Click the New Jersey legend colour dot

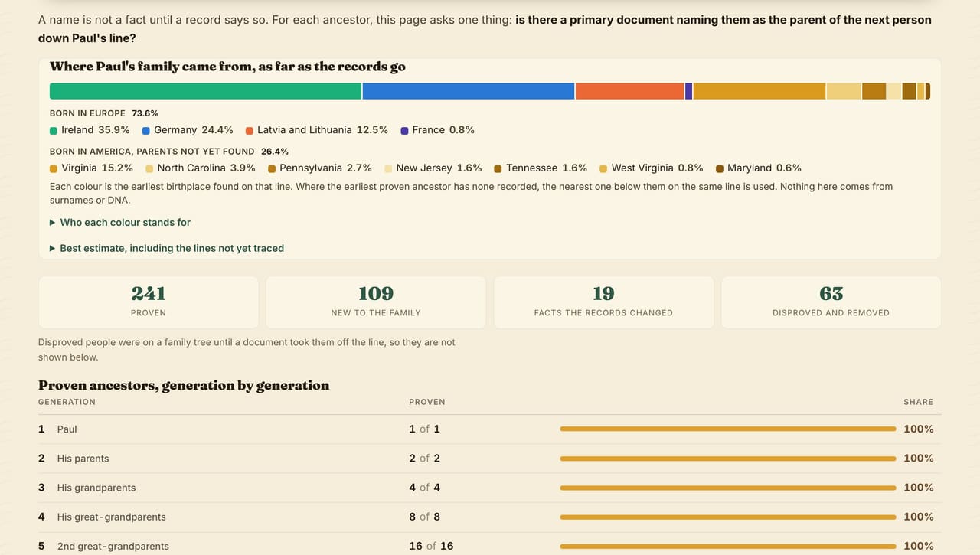click(x=388, y=168)
